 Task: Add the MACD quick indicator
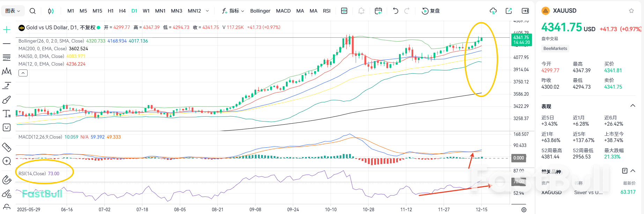pyautogui.click(x=283, y=11)
